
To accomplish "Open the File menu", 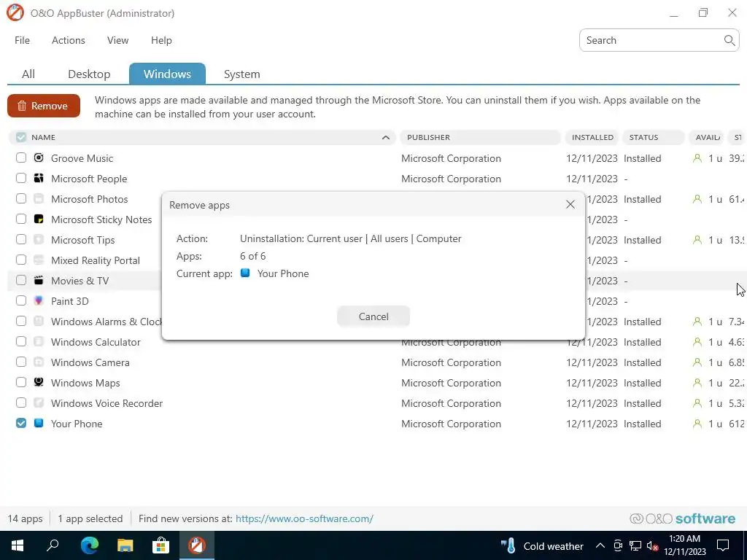I will coord(22,41).
